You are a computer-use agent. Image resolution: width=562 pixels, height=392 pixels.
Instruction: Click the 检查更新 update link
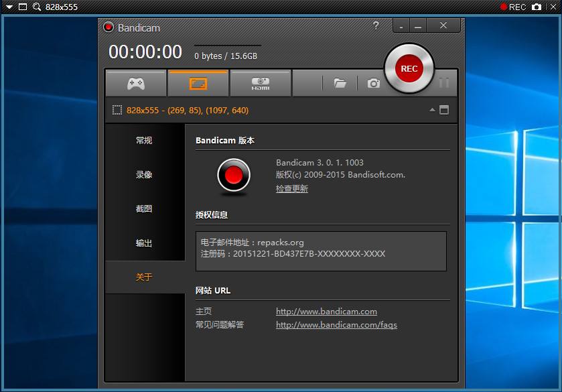(293, 188)
